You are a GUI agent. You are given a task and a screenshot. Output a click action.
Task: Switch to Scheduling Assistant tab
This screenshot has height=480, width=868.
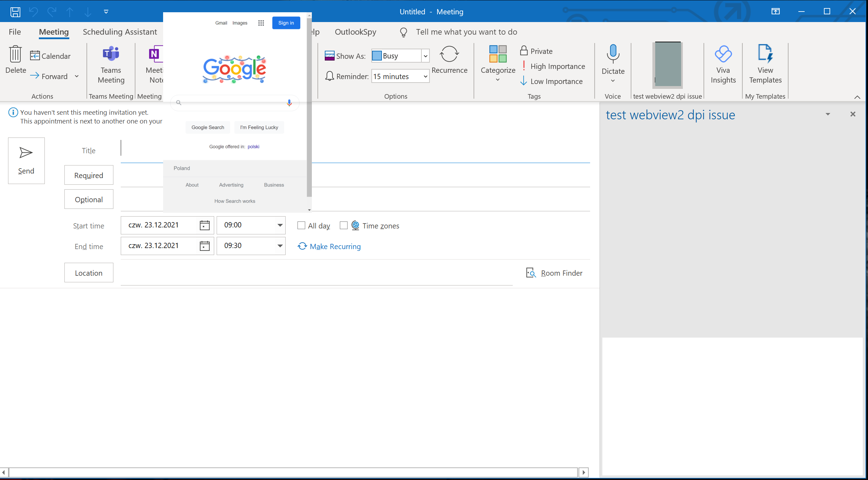tap(120, 32)
